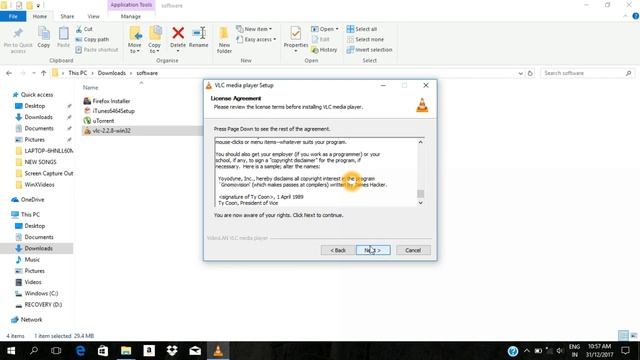Screen dimensions: 640x360
Task: Click the Properties icon
Action: [296, 33]
